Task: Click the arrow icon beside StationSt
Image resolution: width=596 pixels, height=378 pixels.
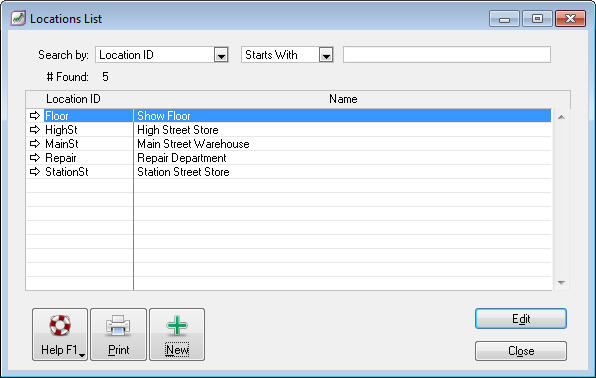Action: pyautogui.click(x=35, y=172)
